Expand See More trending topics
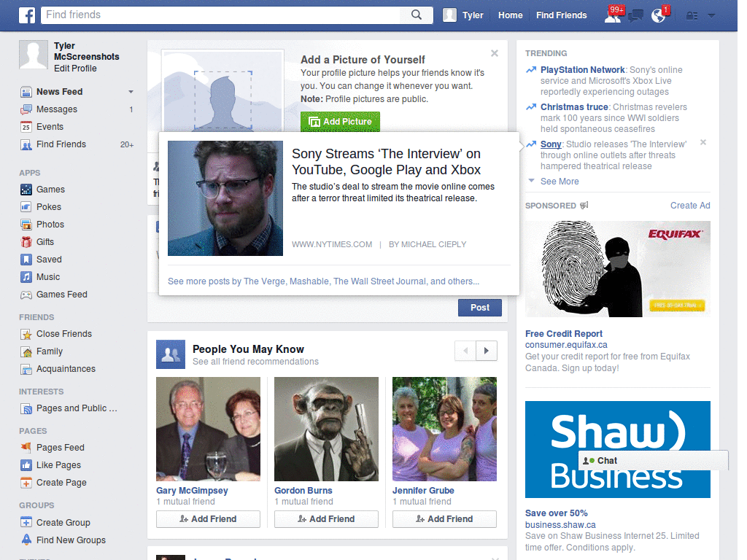The height and width of the screenshot is (560, 747). point(560,182)
